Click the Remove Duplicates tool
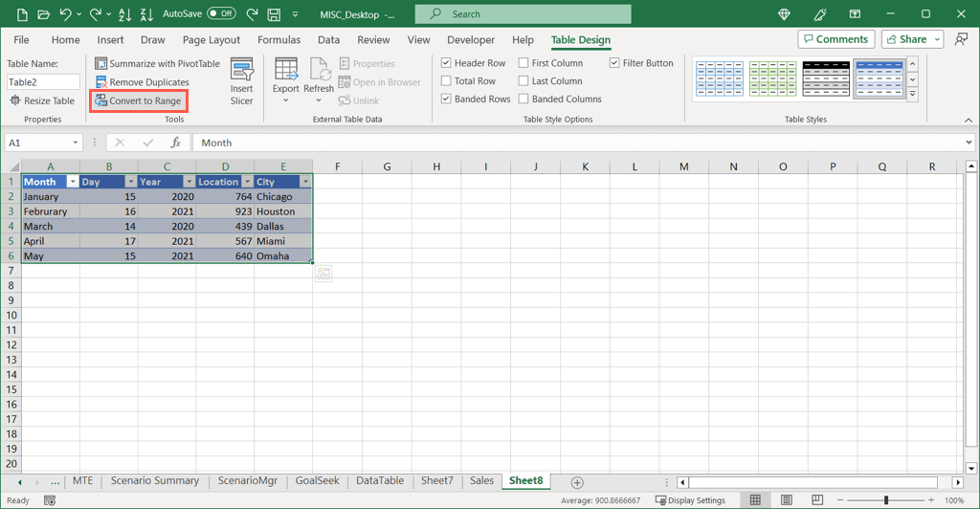The height and width of the screenshot is (509, 980). [x=142, y=82]
